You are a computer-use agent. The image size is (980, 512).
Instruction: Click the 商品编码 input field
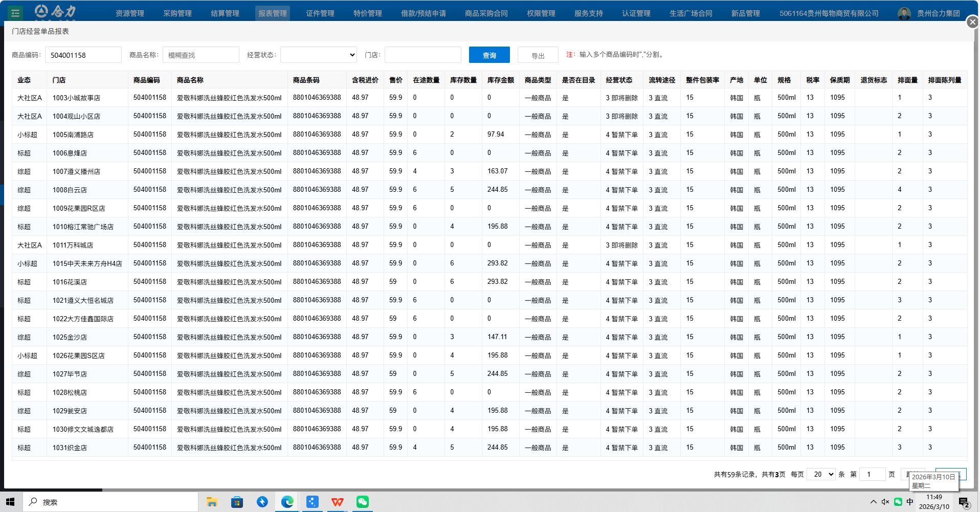click(x=83, y=55)
